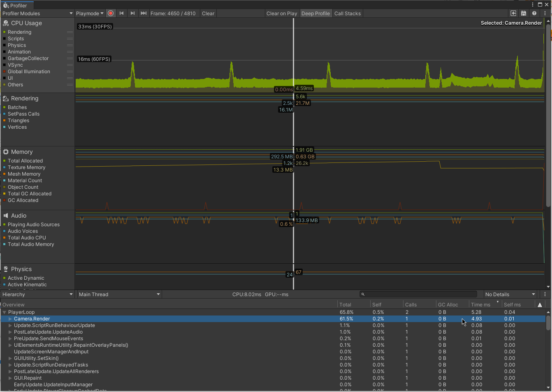This screenshot has width=552, height=392.
Task: Click the 16ms (60FPS) chart marker label
Action: pos(94,59)
